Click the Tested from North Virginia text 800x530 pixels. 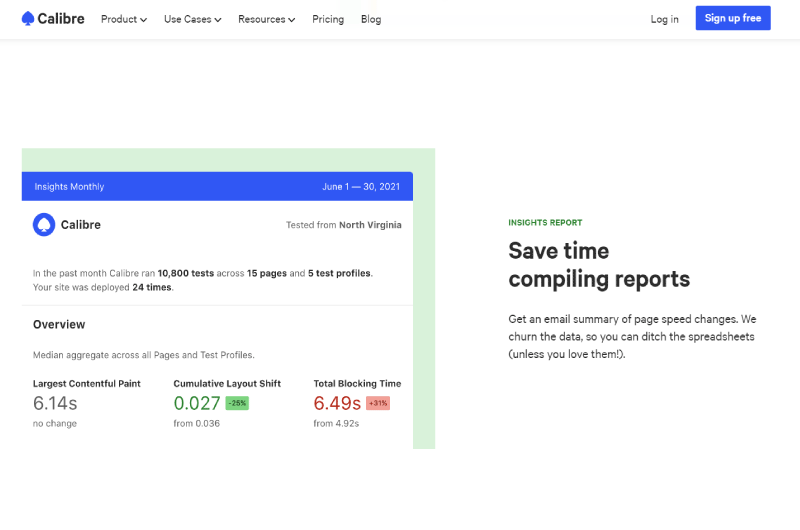click(343, 225)
